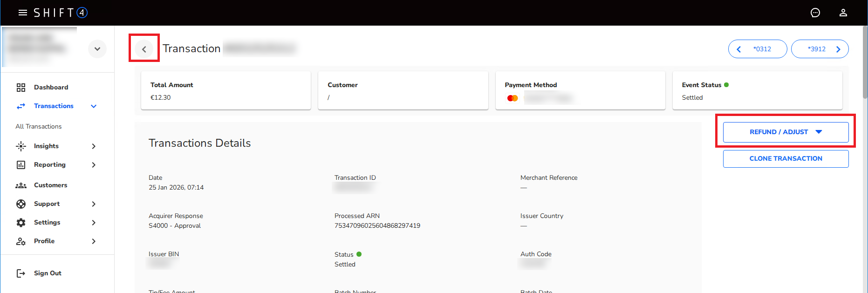Collapse the Transactions submenu chevron
The width and height of the screenshot is (868, 293).
coord(94,106)
